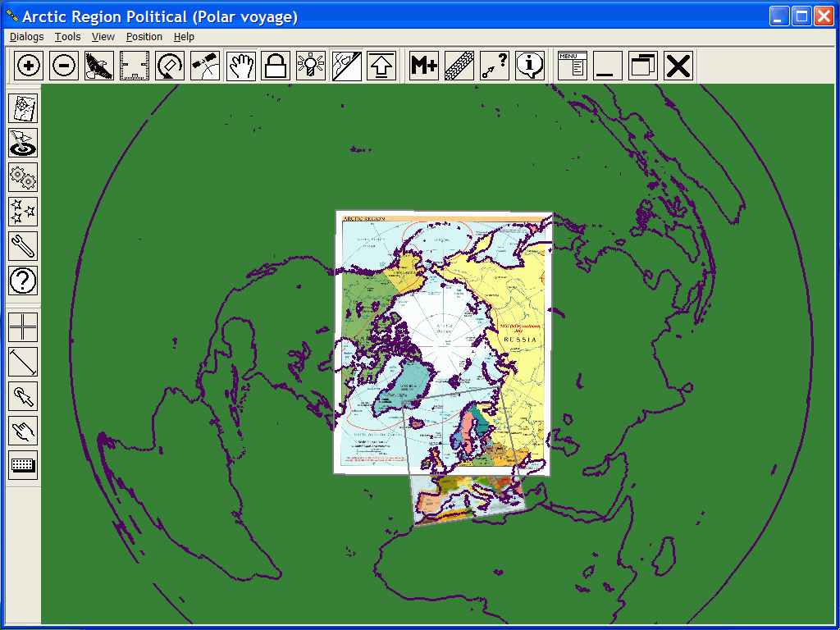This screenshot has height=630, width=840.
Task: Click the zoom in plus icon
Action: click(29, 66)
